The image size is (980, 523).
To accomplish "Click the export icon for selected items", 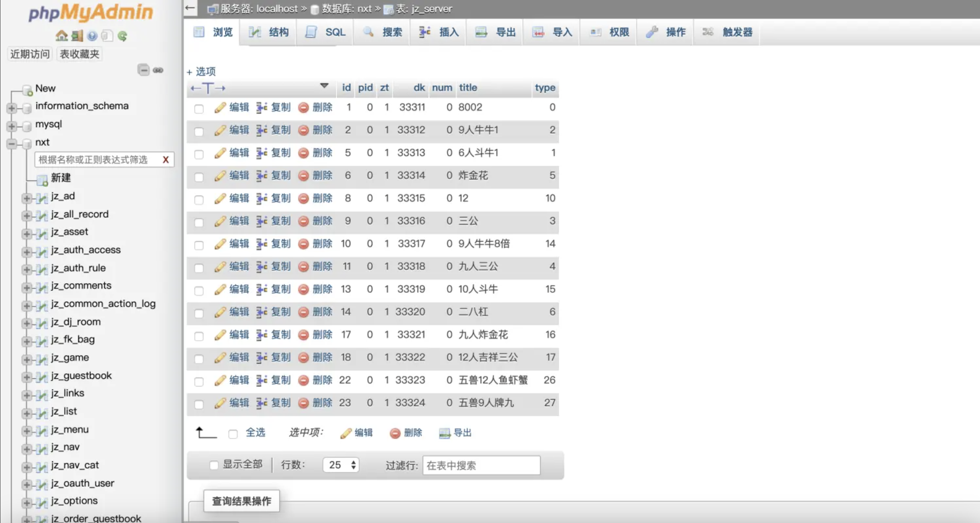I will coord(445,433).
